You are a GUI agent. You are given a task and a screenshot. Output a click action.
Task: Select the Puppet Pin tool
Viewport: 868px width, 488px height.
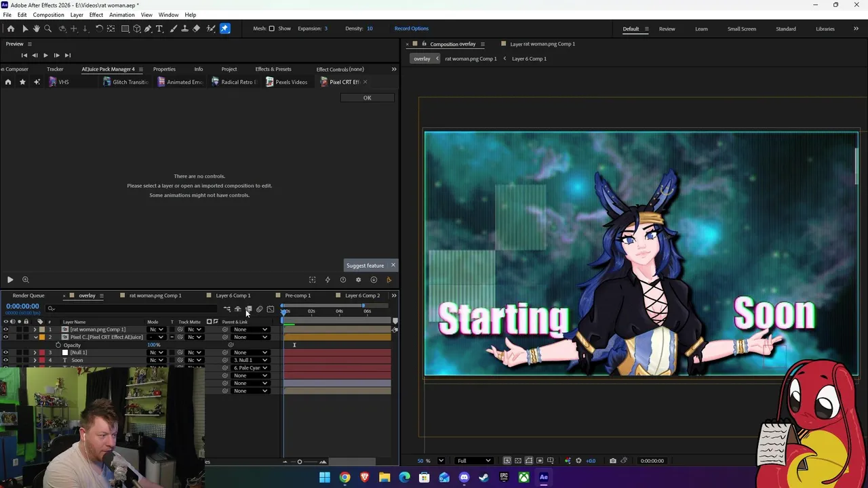[225, 28]
